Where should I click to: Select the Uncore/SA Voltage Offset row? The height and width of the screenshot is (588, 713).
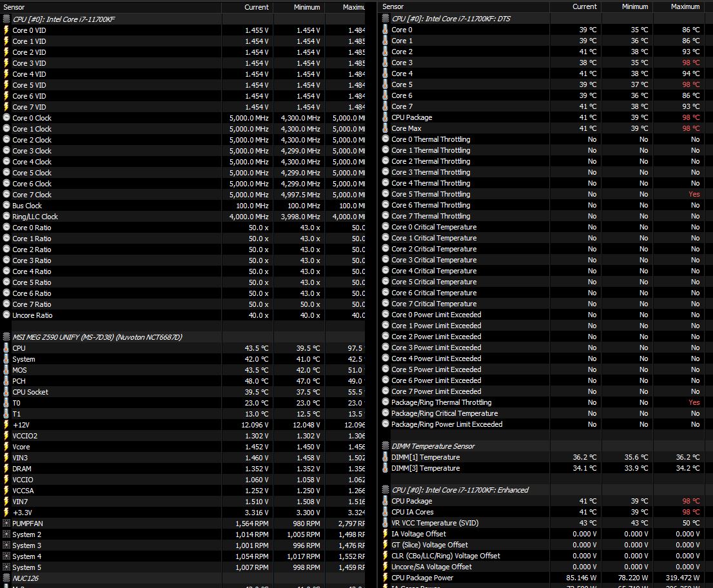(x=545, y=567)
